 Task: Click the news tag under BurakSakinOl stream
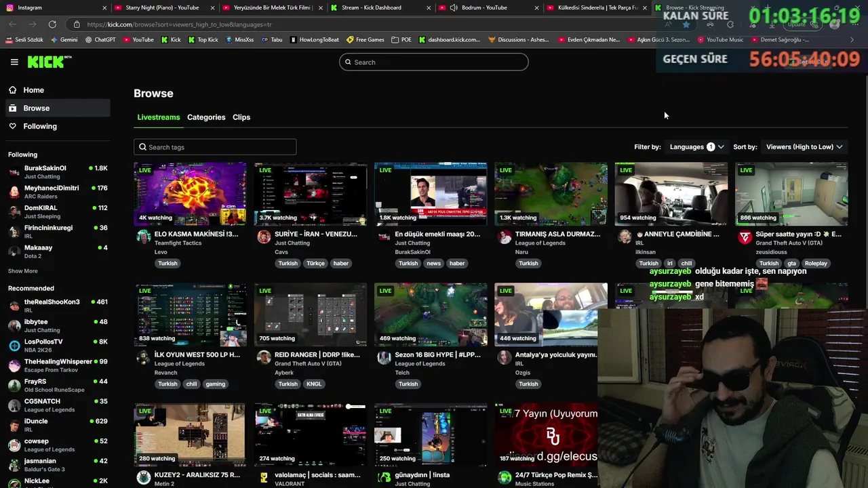click(x=433, y=263)
